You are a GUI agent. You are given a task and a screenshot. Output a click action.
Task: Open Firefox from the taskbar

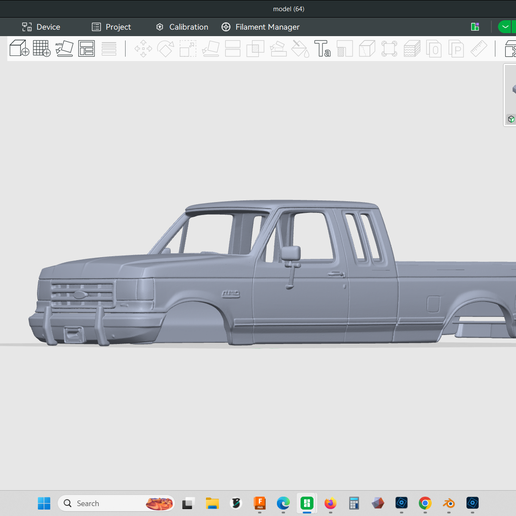click(x=330, y=503)
